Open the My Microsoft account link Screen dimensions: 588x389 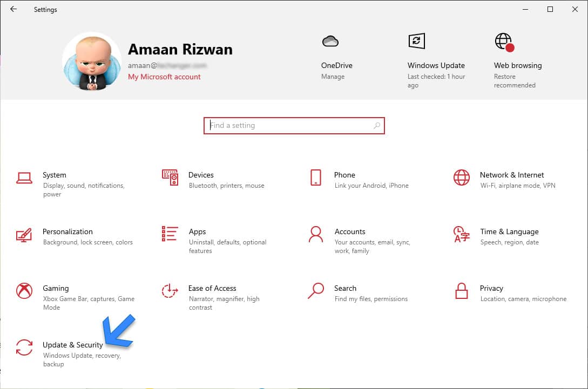164,77
